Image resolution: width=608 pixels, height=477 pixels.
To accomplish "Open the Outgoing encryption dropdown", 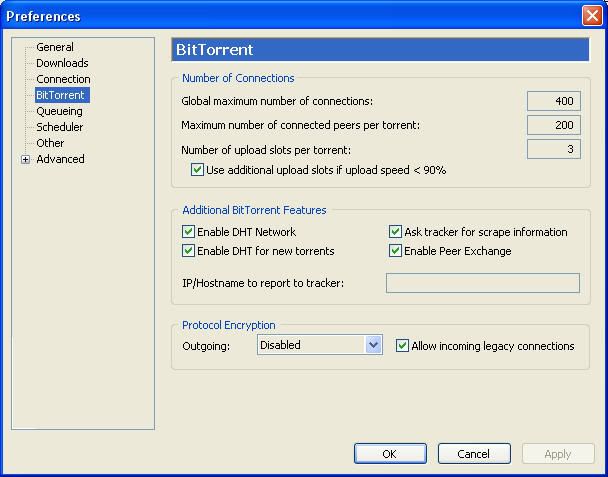I will (x=320, y=345).
